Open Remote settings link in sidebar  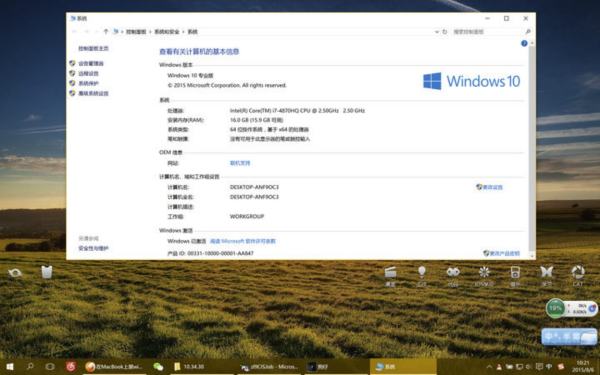click(x=88, y=73)
